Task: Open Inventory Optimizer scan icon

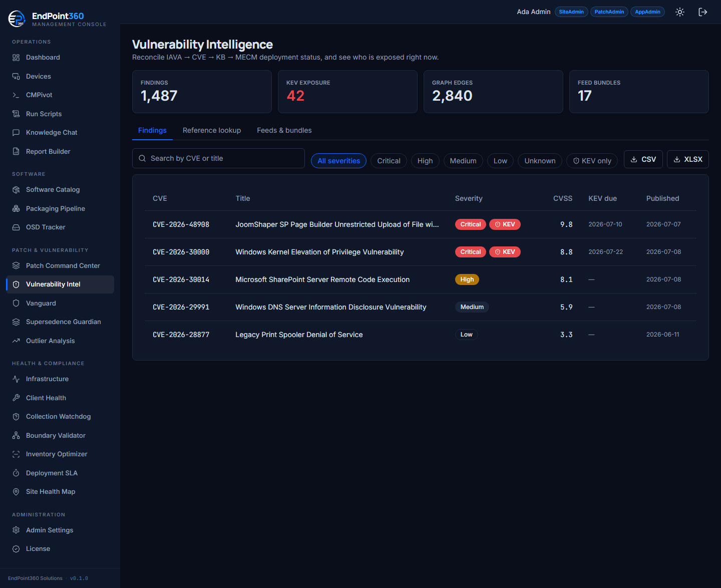Action: (16, 454)
